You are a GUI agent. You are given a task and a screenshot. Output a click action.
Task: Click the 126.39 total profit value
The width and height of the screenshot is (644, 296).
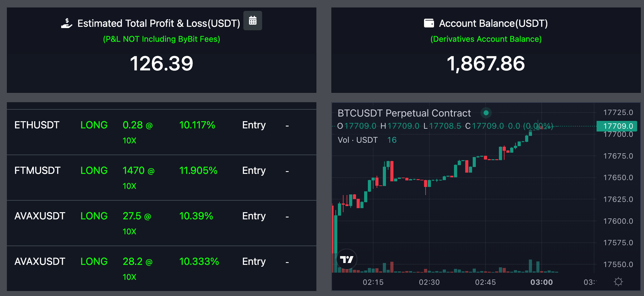point(162,64)
